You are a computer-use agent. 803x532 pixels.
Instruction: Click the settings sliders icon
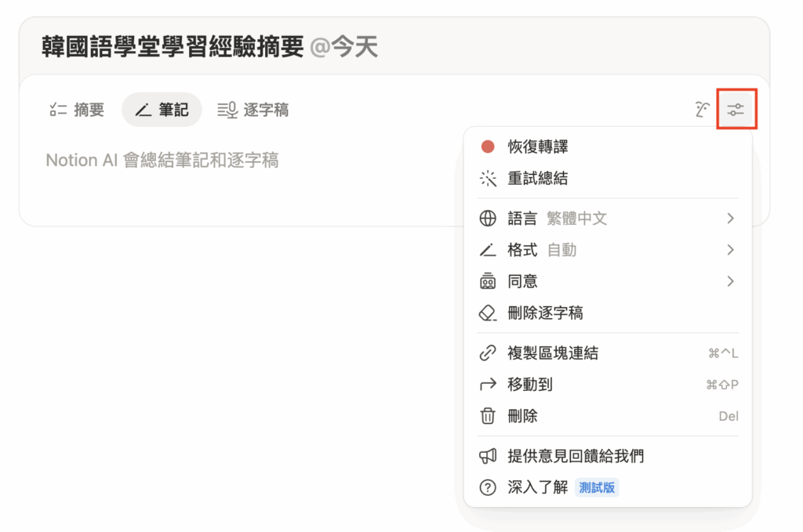point(735,110)
